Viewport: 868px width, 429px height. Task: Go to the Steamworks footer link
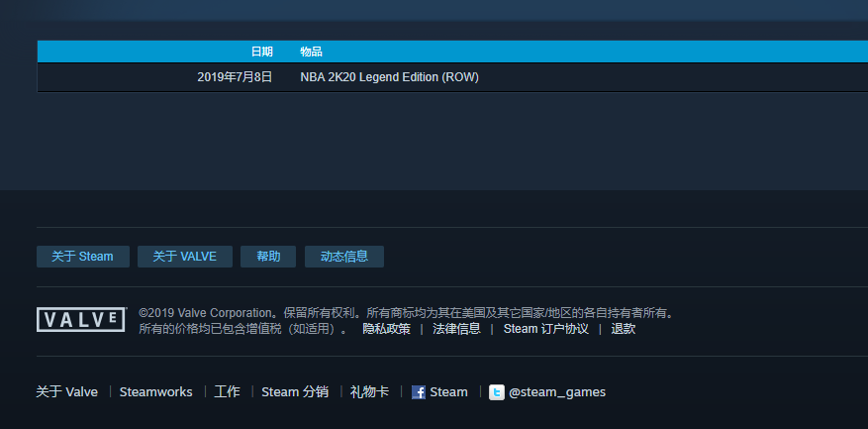pyautogui.click(x=155, y=392)
